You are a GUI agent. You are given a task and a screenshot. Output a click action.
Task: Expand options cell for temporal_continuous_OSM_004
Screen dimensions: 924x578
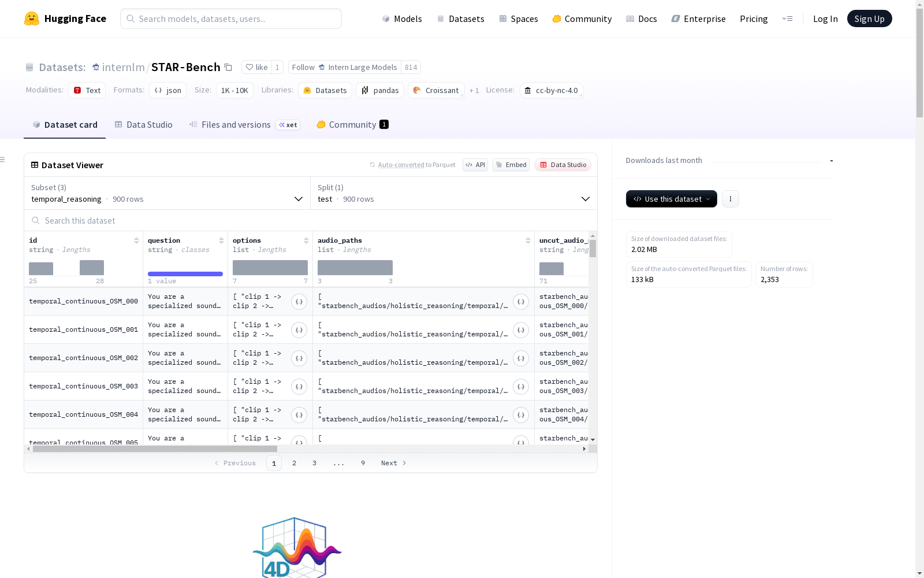pos(299,415)
